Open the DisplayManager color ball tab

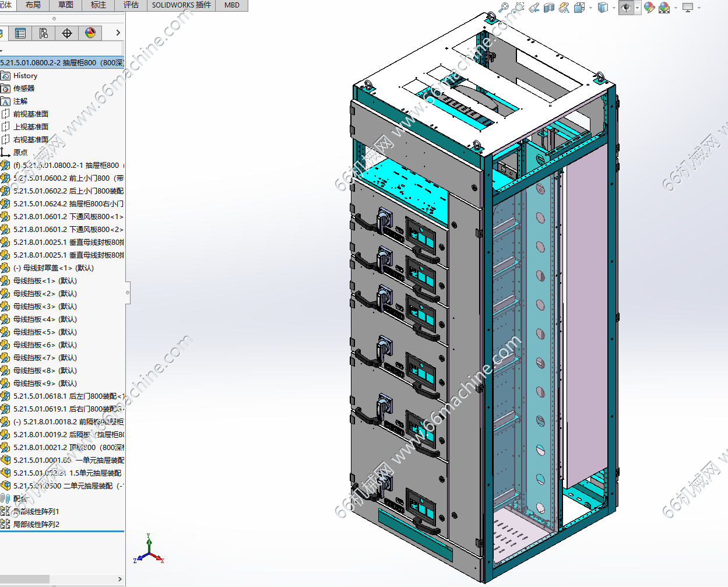point(90,33)
